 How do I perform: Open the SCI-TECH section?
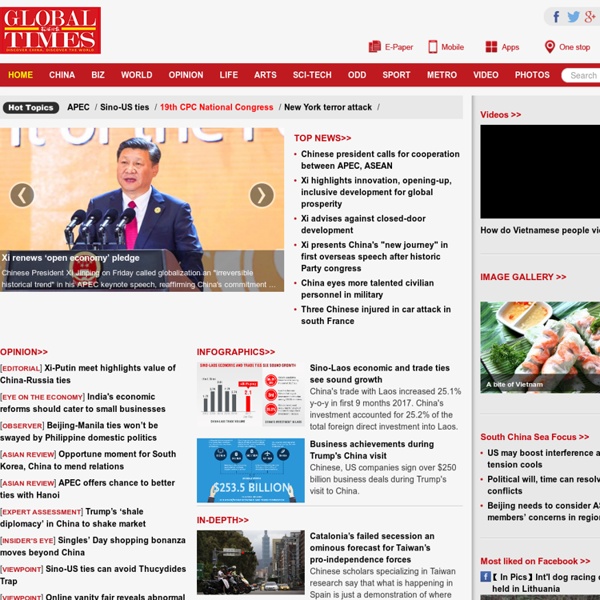pyautogui.click(x=312, y=75)
